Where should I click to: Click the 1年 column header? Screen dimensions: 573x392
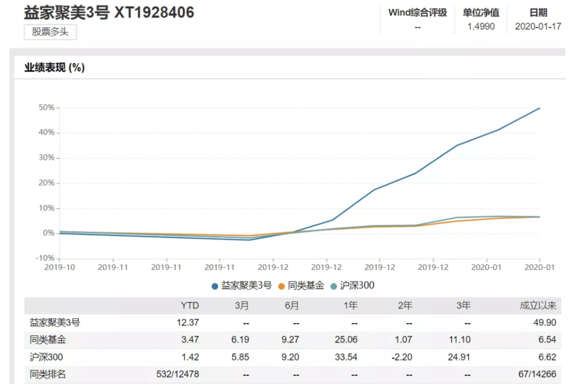click(x=350, y=306)
